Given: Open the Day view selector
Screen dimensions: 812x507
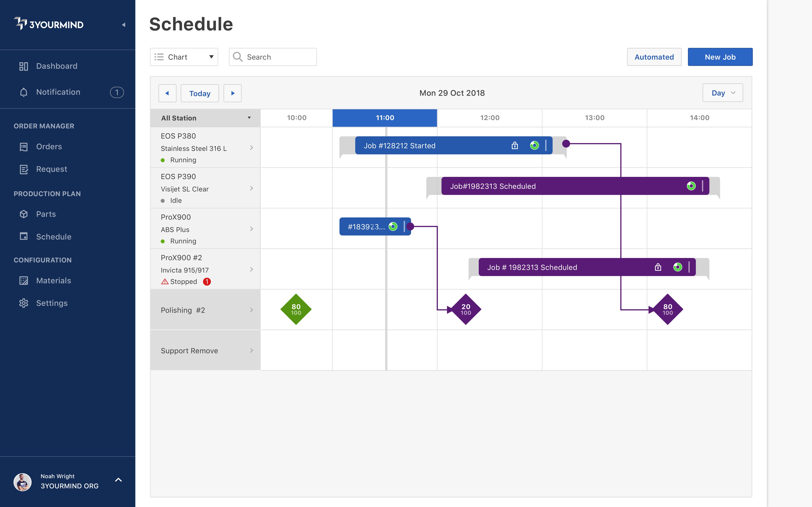Looking at the screenshot, I should (722, 92).
